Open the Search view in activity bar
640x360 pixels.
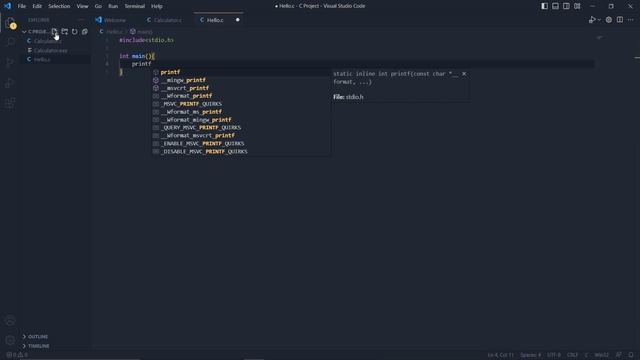[10, 42]
